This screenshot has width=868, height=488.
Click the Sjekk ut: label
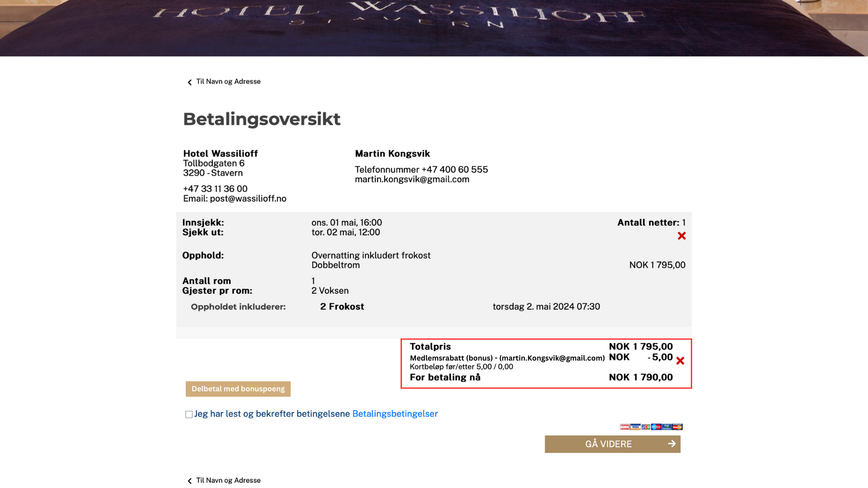point(203,233)
